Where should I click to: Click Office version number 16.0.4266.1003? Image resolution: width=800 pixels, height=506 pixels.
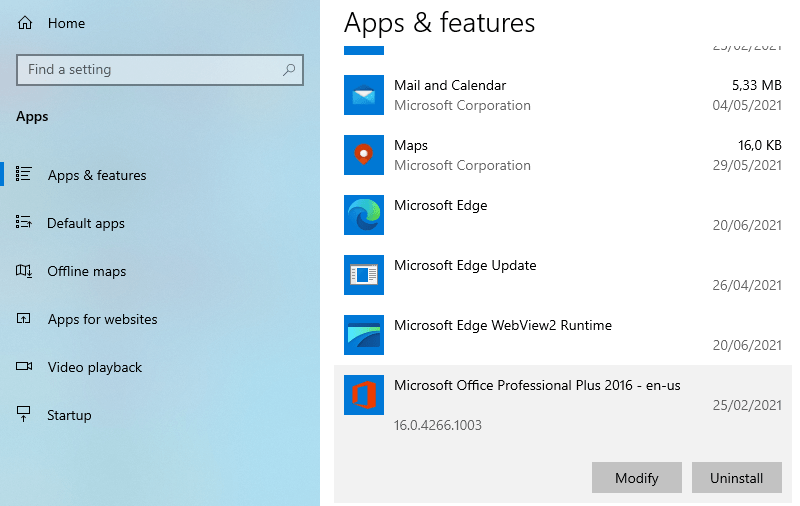pos(438,425)
